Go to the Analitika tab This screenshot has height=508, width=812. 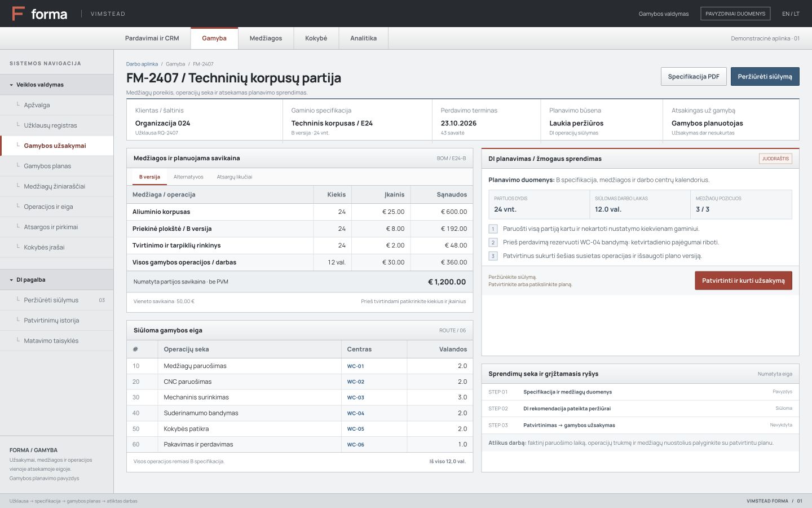pos(363,38)
